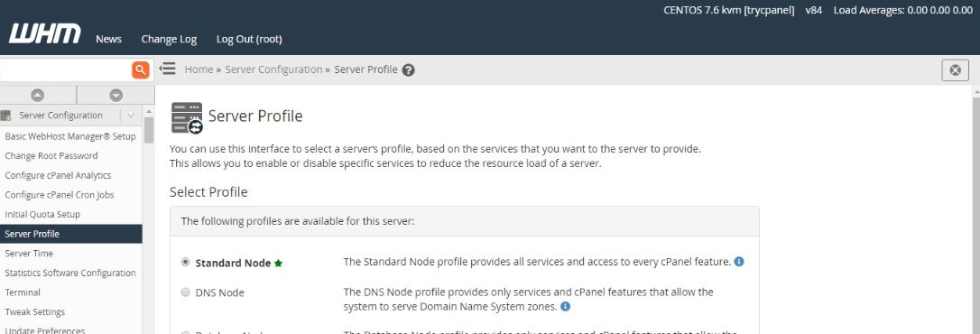Go to Server Configuration breadcrumb link

(x=273, y=70)
